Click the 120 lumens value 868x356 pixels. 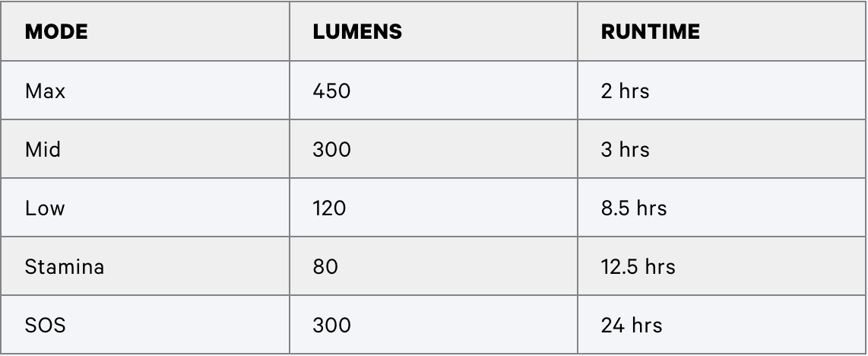click(329, 208)
